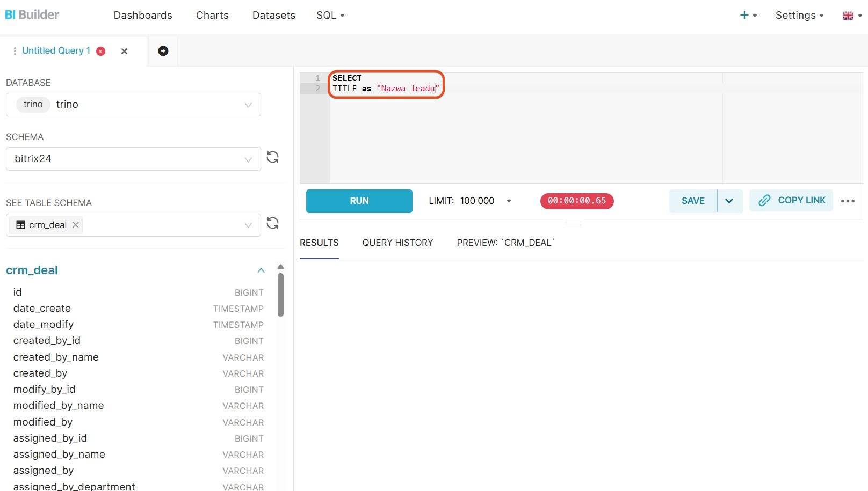Click the table schema panel scrollbar
This screenshot has width=868, height=491.
point(280,295)
